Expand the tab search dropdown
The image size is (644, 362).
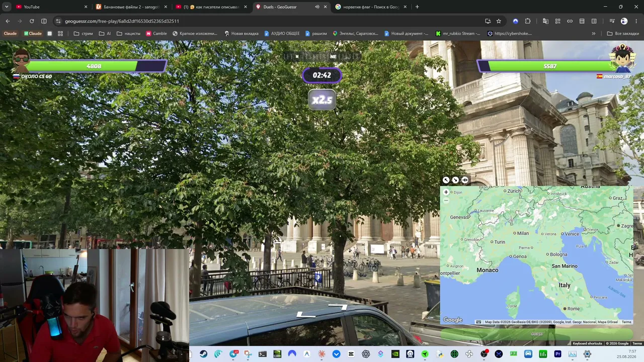point(7,7)
